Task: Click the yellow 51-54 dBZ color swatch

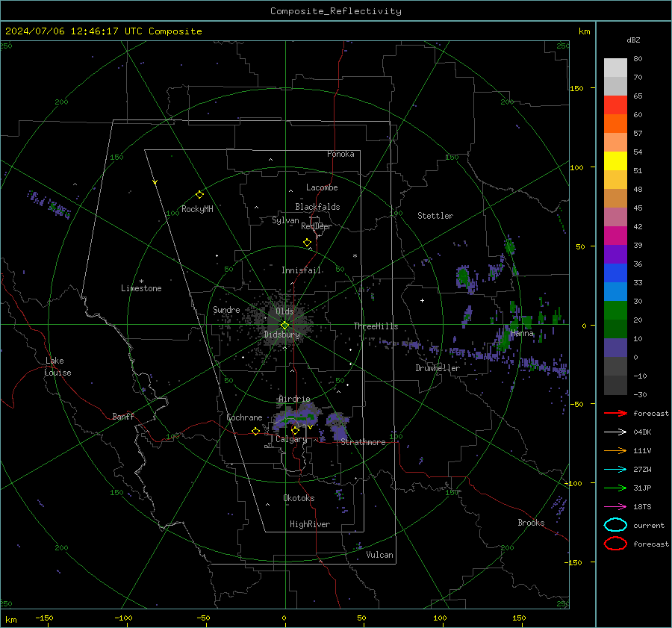Action: [615, 161]
